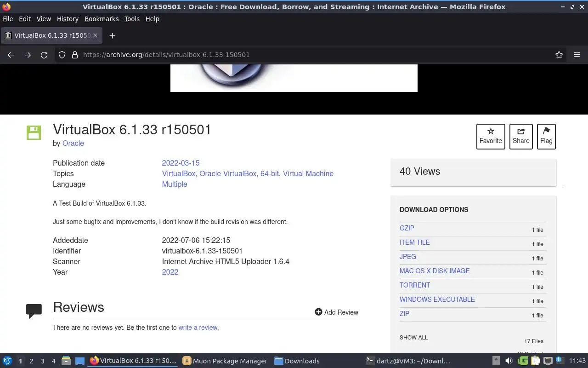Switch to workspace 2 in the pager
The width and height of the screenshot is (588, 368).
pos(31,361)
